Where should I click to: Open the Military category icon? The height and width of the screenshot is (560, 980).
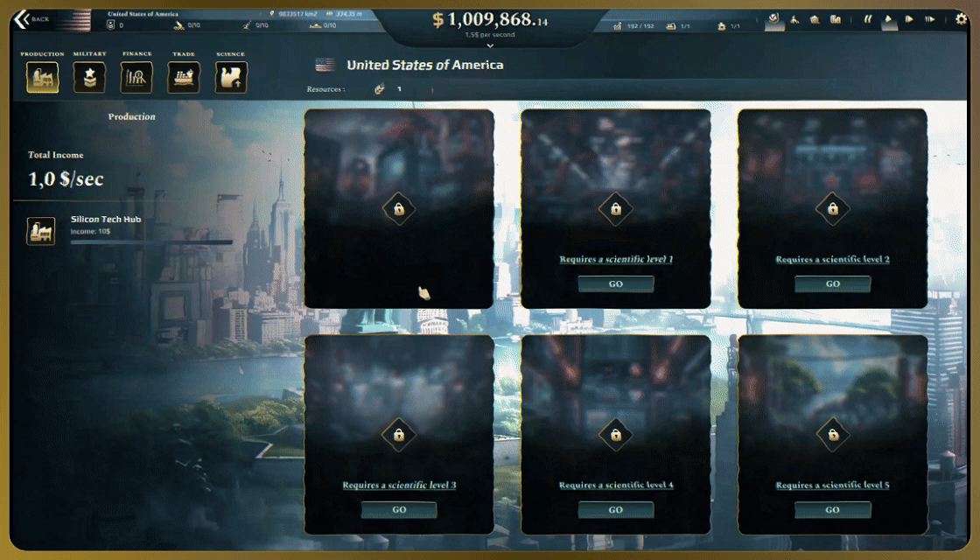click(89, 78)
